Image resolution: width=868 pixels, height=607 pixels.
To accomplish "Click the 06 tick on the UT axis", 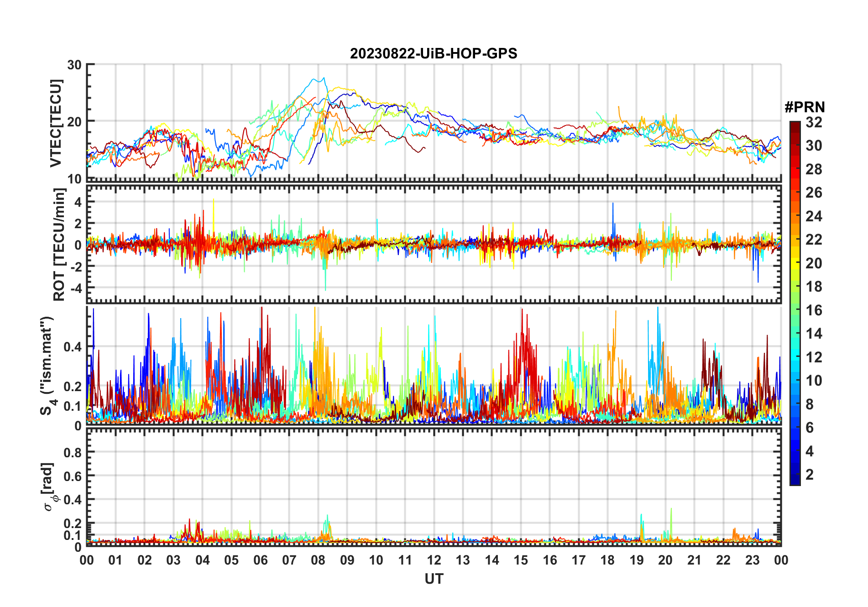I will pyautogui.click(x=261, y=560).
